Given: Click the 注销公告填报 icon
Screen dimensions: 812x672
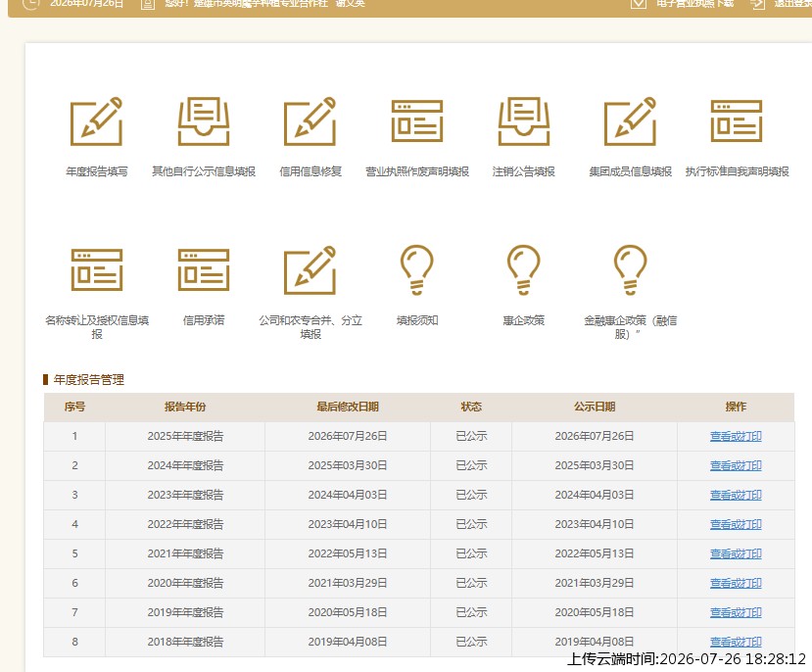Looking at the screenshot, I should coord(524,121).
